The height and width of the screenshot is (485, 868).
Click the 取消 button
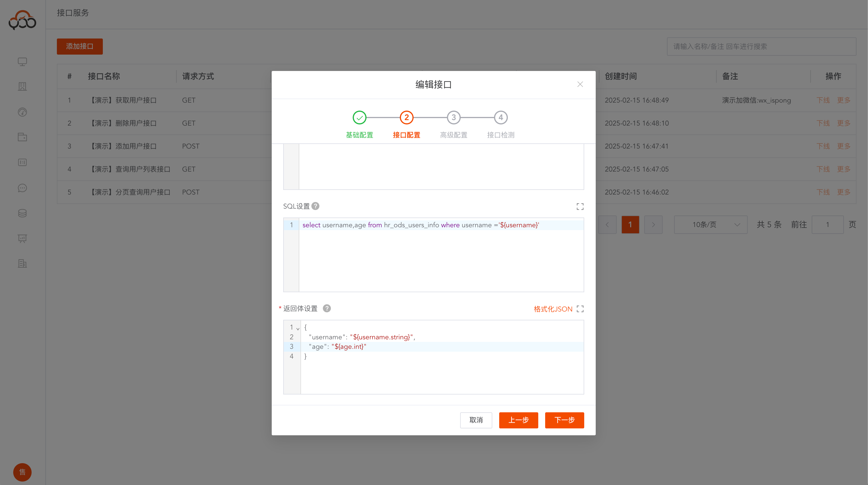pos(476,420)
